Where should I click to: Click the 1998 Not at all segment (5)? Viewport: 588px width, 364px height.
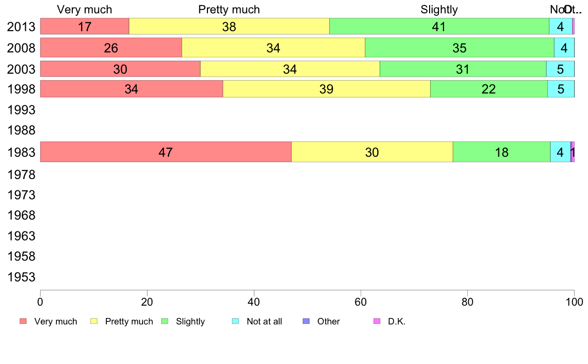click(x=561, y=89)
